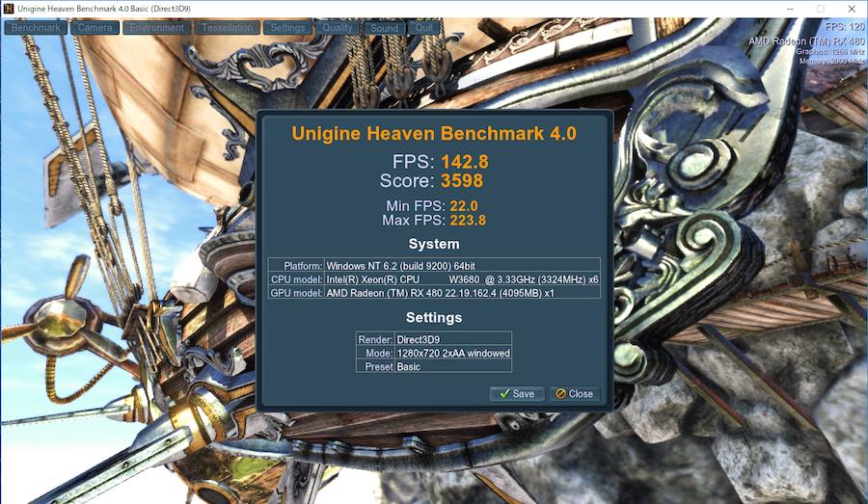Image resolution: width=868 pixels, height=504 pixels.
Task: Click the GPU model cell AMD Radeon RX 480
Action: [462, 293]
